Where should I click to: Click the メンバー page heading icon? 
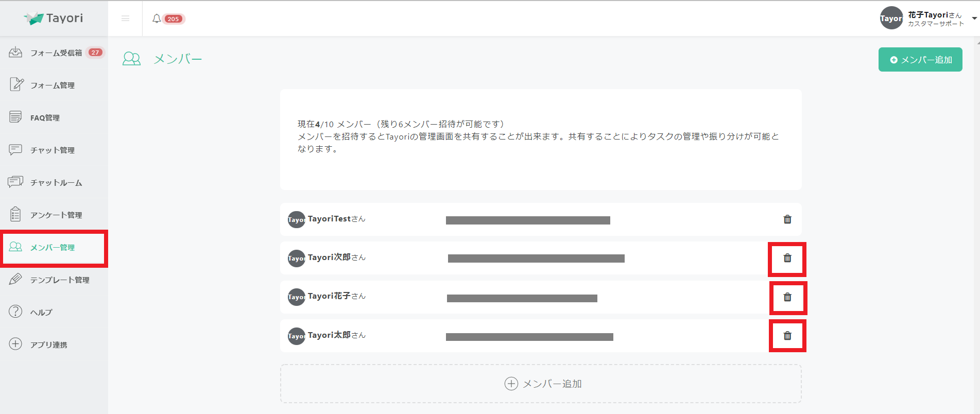131,59
